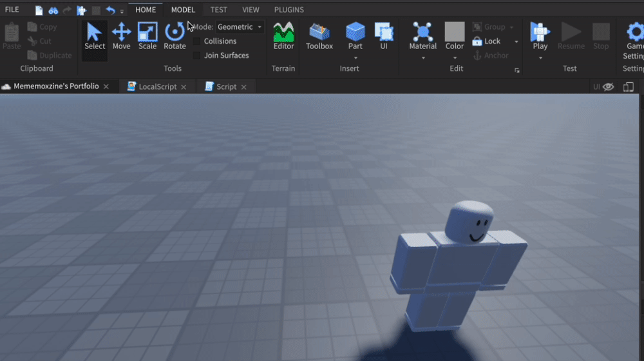644x361 pixels.
Task: Expand the Lock dropdown arrow
Action: coord(516,41)
